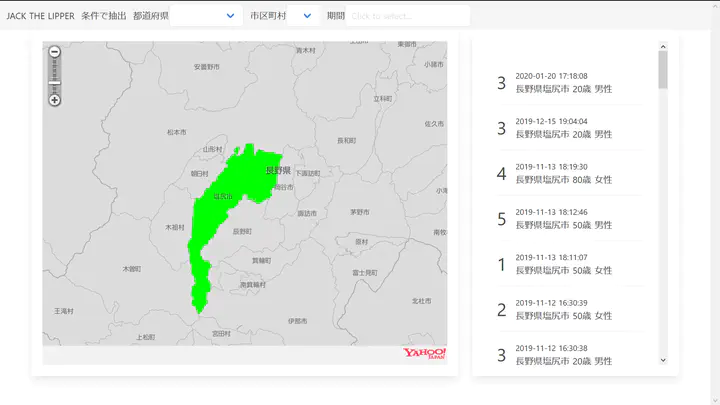Open the 都道府県 prefecture dropdown
Screen dimensions: 720x405
tap(206, 16)
